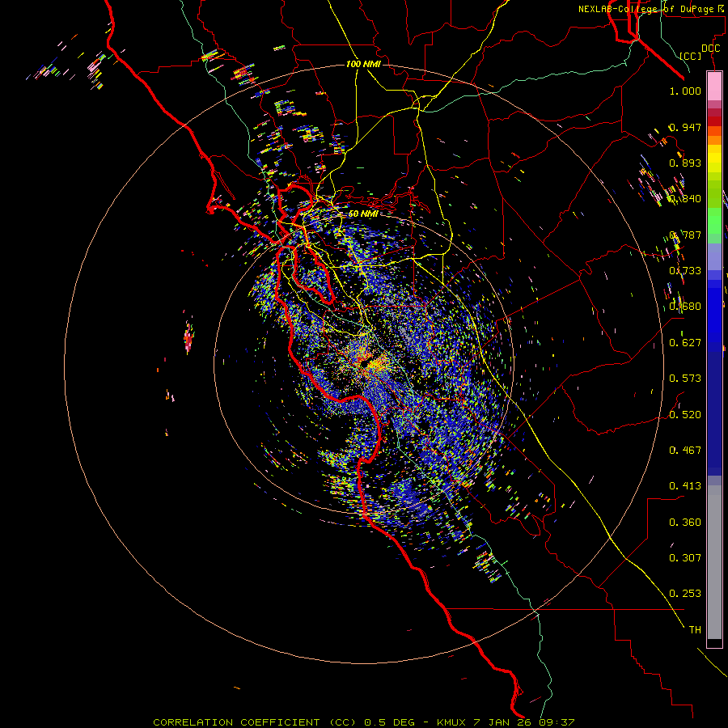Click the 0.573 scale value
The height and width of the screenshot is (728, 728).
pos(685,379)
